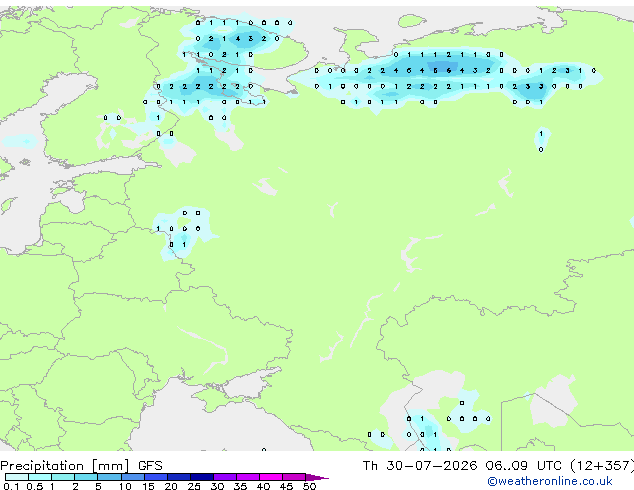The width and height of the screenshot is (634, 490).
Task: Pick the 45–50 mm legend color swatch
Action: 294,477
